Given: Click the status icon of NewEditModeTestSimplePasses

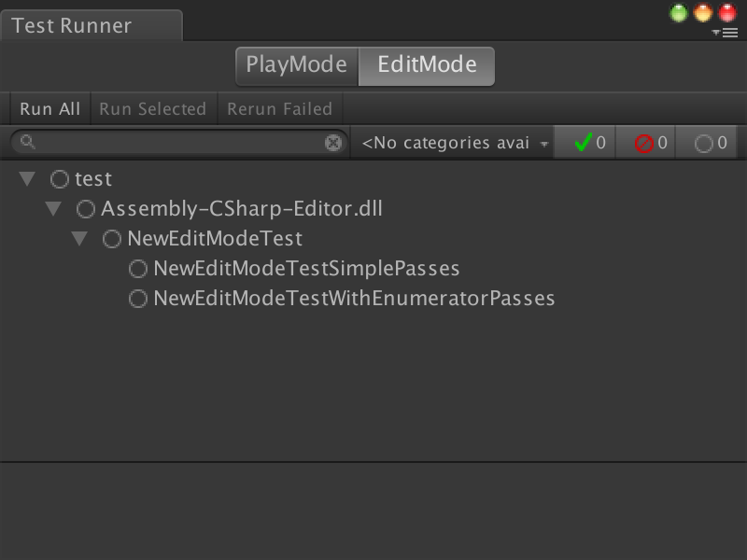Looking at the screenshot, I should [138, 269].
